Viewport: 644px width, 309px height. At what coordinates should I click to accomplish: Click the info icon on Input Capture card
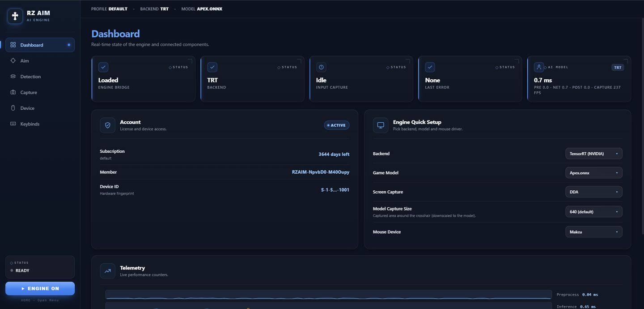click(x=321, y=67)
